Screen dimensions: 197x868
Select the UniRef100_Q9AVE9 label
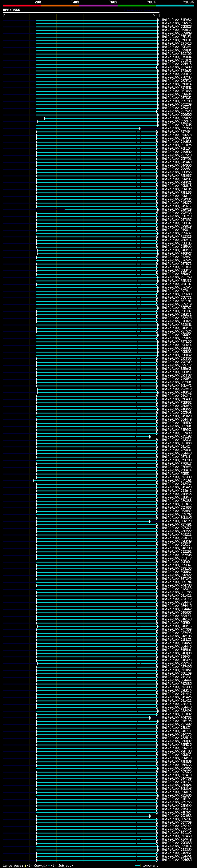tap(176, 210)
